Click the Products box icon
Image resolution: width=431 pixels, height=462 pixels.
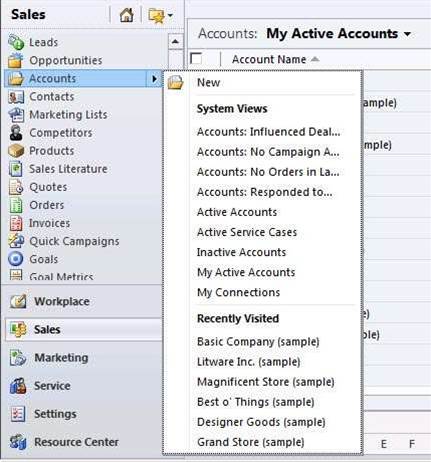coord(16,151)
